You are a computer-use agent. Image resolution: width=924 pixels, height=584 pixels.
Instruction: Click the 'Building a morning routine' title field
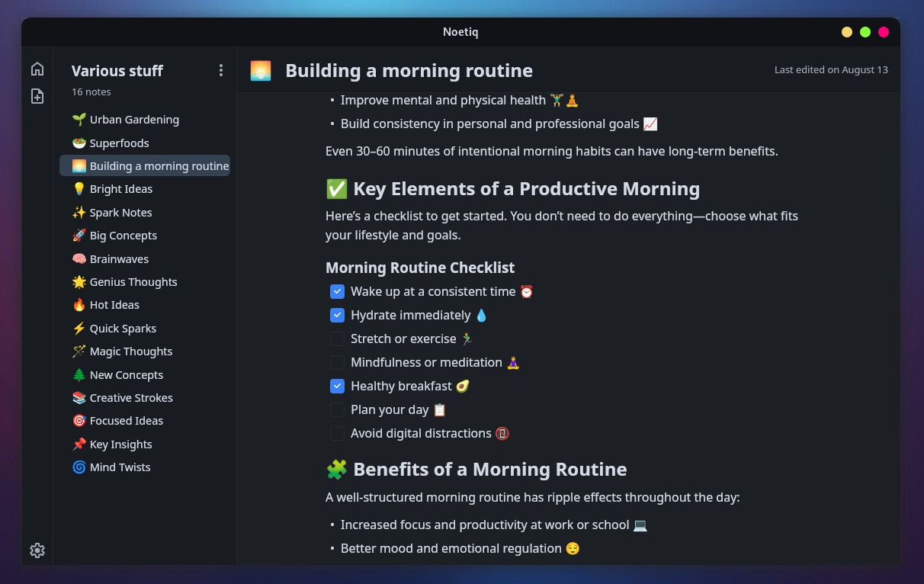[409, 71]
